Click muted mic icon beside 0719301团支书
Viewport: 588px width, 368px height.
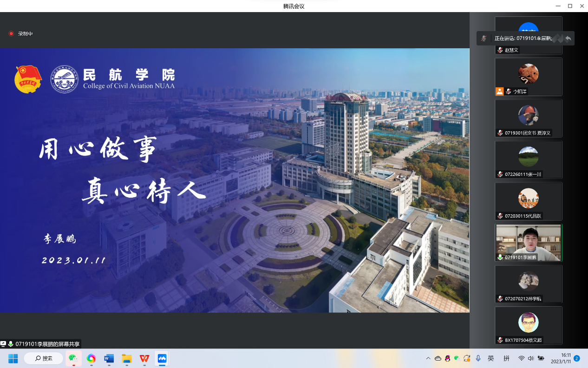click(500, 133)
